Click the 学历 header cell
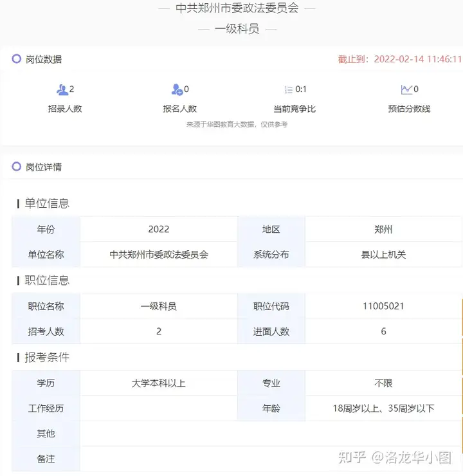Screen dimensions: 463x476 coord(46,383)
